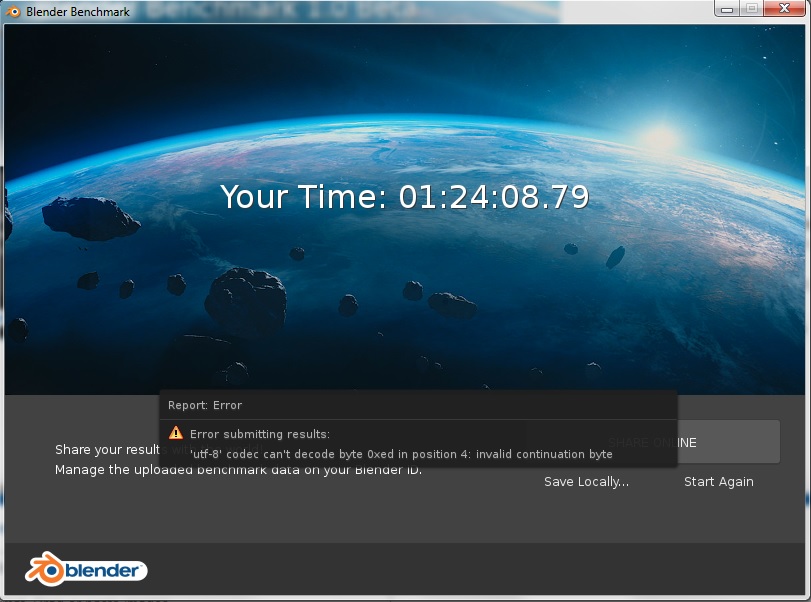Click Start Again to rerun benchmark
The image size is (811, 602).
click(718, 482)
